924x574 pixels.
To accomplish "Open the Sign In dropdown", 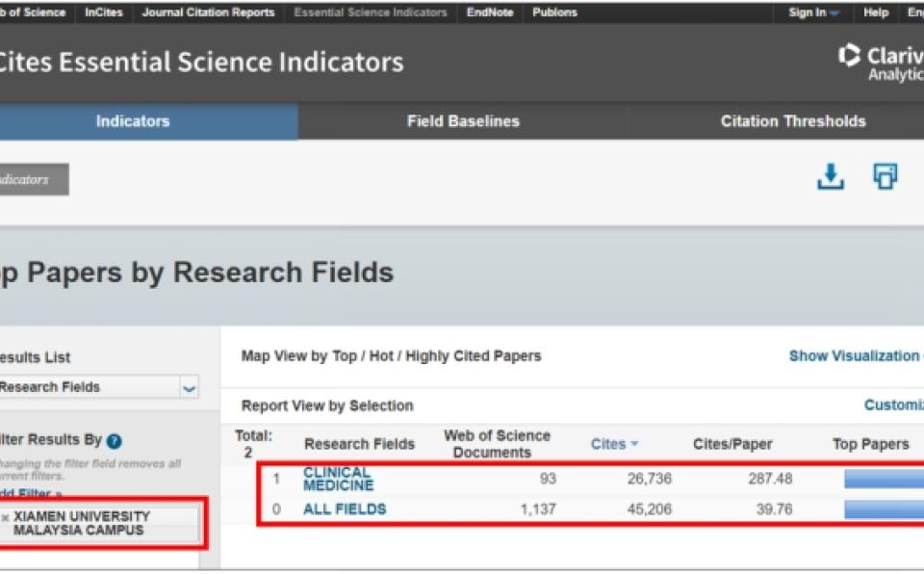I will (813, 13).
